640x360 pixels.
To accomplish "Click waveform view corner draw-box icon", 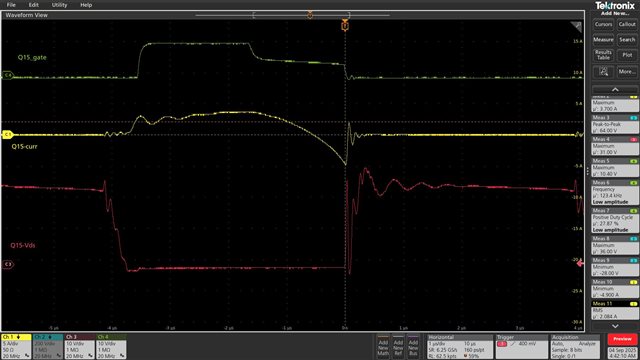I will click(576, 27).
